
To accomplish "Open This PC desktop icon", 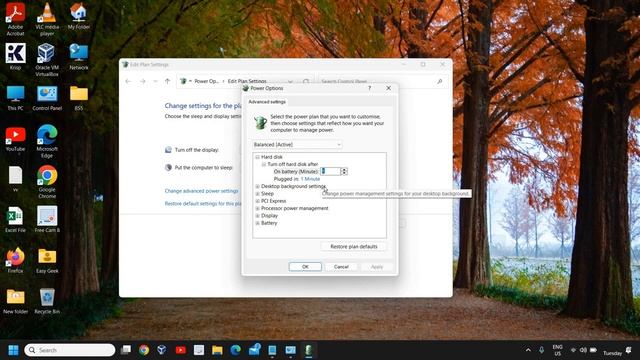I will 16,98.
